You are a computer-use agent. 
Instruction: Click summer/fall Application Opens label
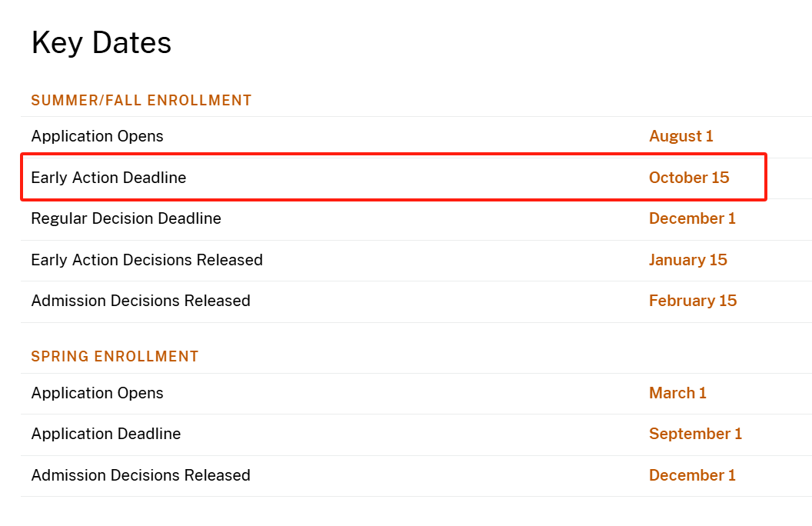(x=97, y=136)
